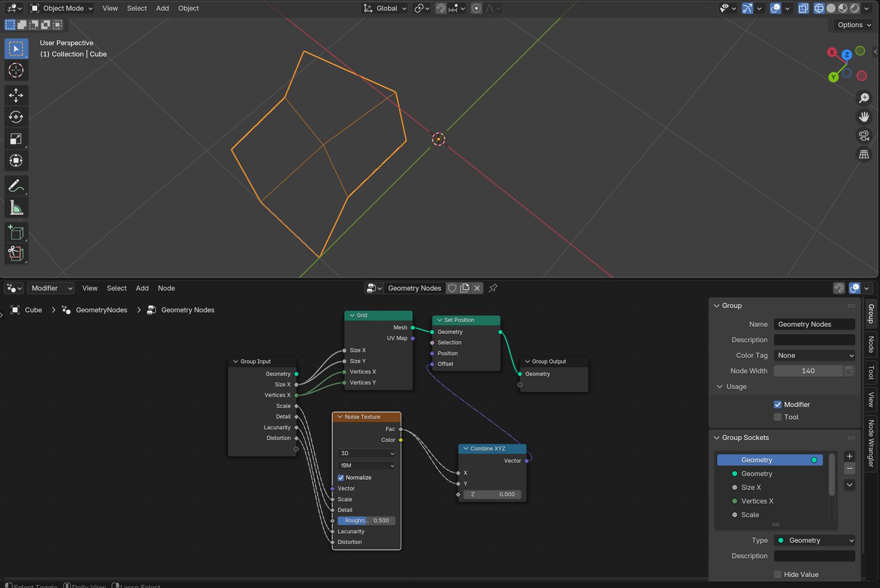Screen dimensions: 880x588
Task: Click the GeometryNodes breadcrumb
Action: click(101, 310)
